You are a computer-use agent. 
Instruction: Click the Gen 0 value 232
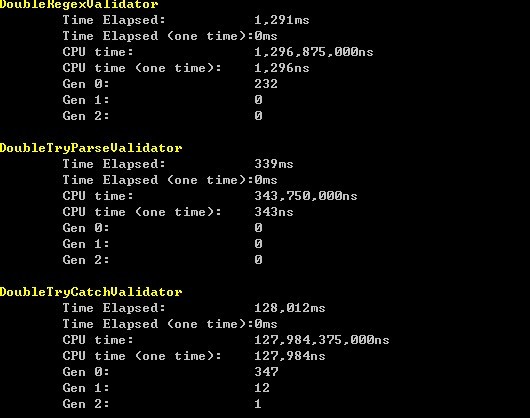(266, 84)
